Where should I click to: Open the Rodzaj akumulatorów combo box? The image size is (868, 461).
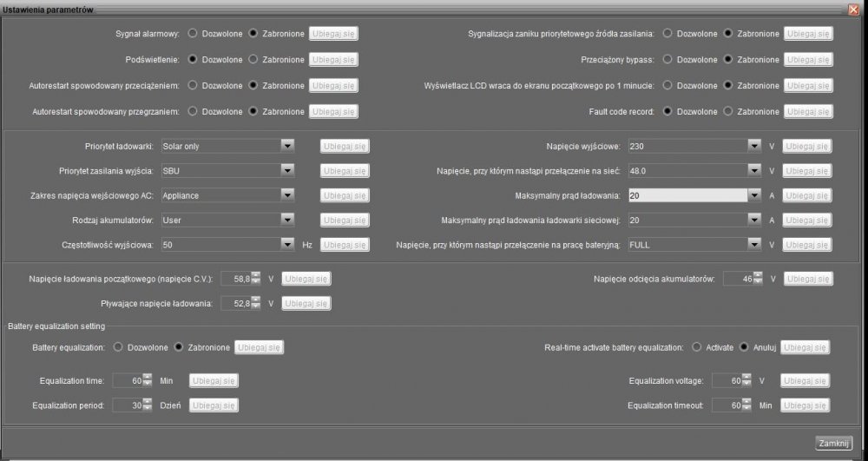click(x=287, y=221)
